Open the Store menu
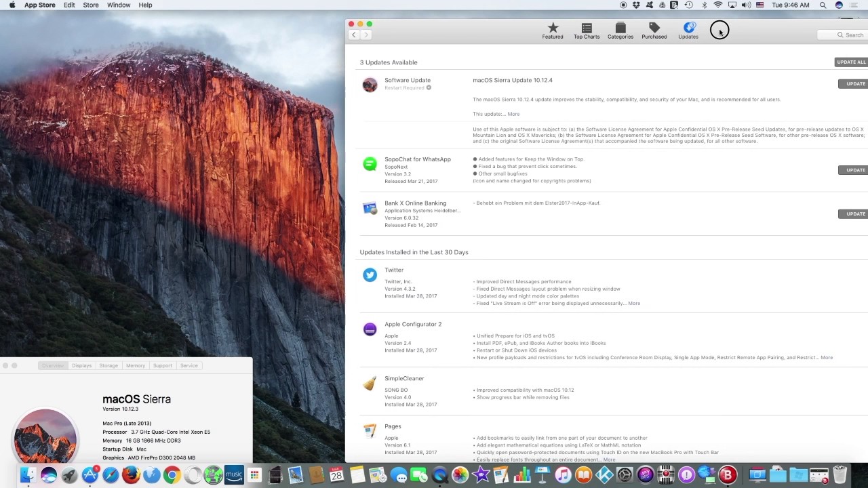The image size is (868, 488). point(91,5)
